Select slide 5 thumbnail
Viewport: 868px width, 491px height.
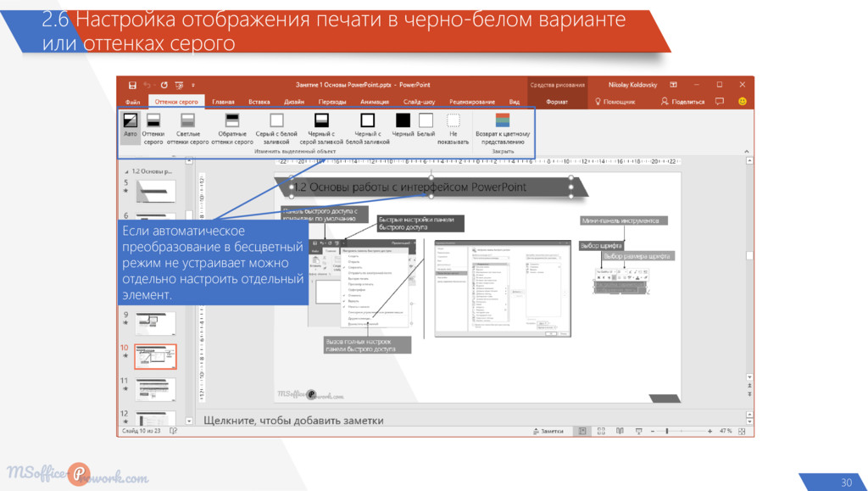click(156, 192)
